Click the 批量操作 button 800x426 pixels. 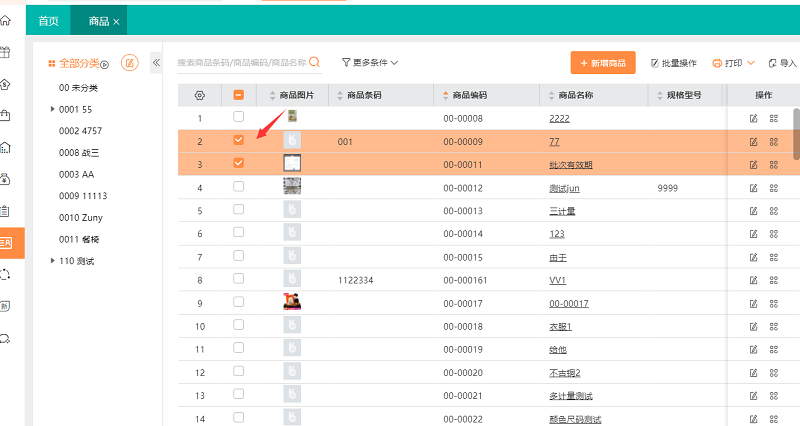pos(673,63)
